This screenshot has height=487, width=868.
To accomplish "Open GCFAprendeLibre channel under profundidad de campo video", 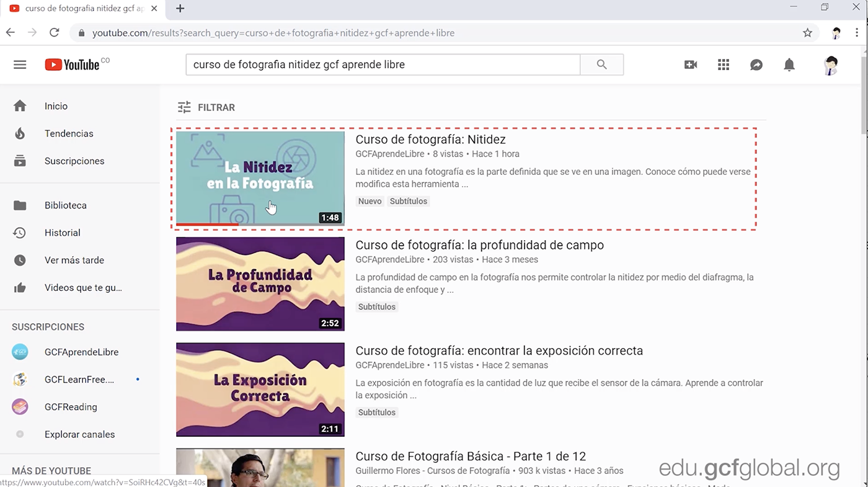I will point(390,259).
